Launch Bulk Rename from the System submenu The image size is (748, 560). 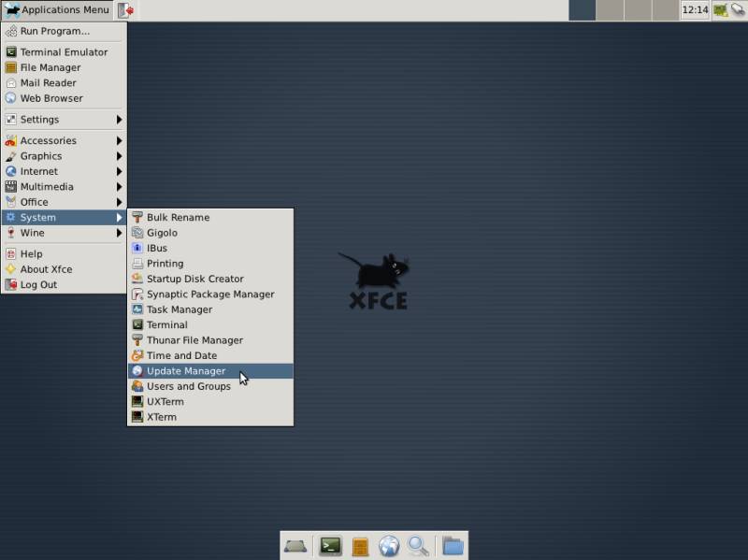tap(210, 218)
